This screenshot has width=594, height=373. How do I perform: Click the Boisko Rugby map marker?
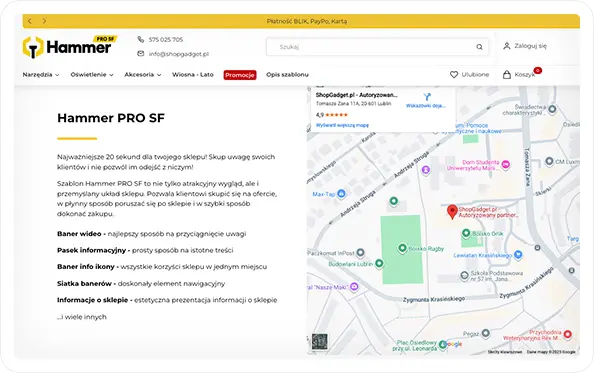point(402,248)
